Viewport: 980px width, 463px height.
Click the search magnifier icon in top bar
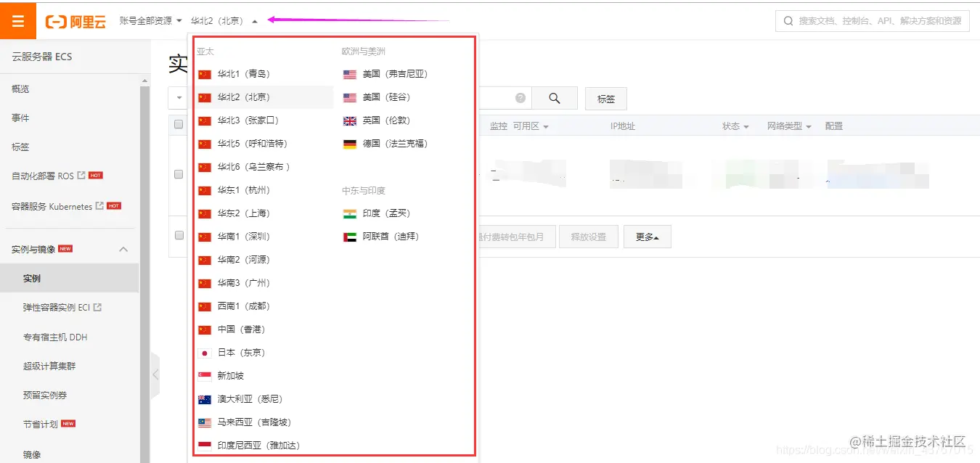click(x=788, y=21)
